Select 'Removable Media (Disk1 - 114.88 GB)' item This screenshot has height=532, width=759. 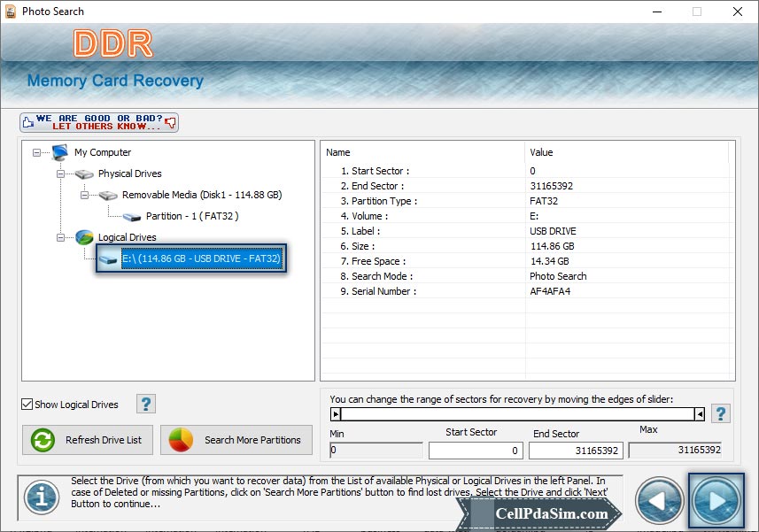tap(202, 195)
